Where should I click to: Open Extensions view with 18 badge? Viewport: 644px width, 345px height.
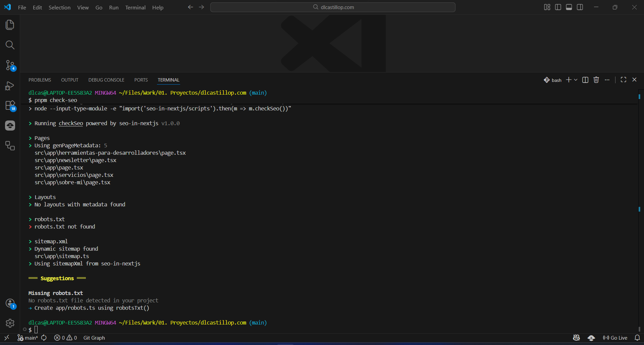coord(10,106)
